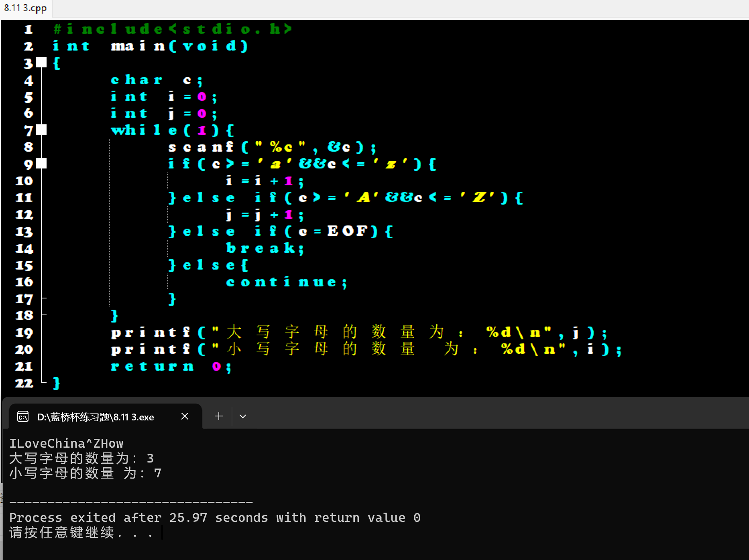The image size is (749, 560).
Task: Click the 'break;' statement
Action: (265, 248)
